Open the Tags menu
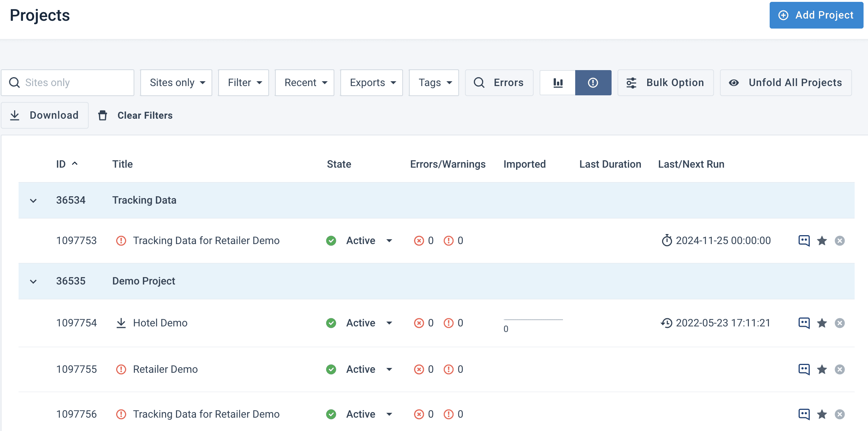Viewport: 868px width, 431px height. [434, 83]
